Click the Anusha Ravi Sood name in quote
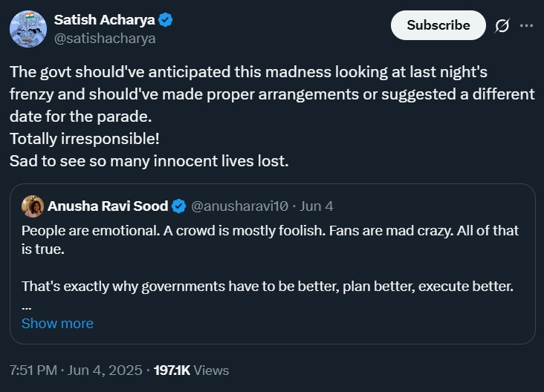This screenshot has width=544, height=392. [107, 206]
